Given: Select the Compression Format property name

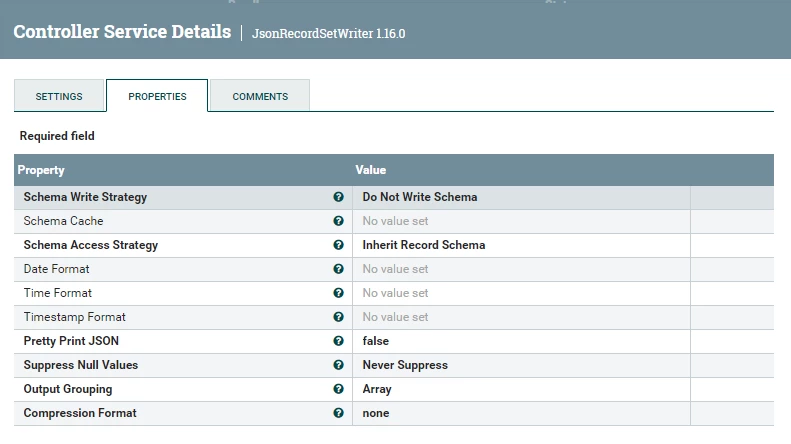Looking at the screenshot, I should click(80, 413).
